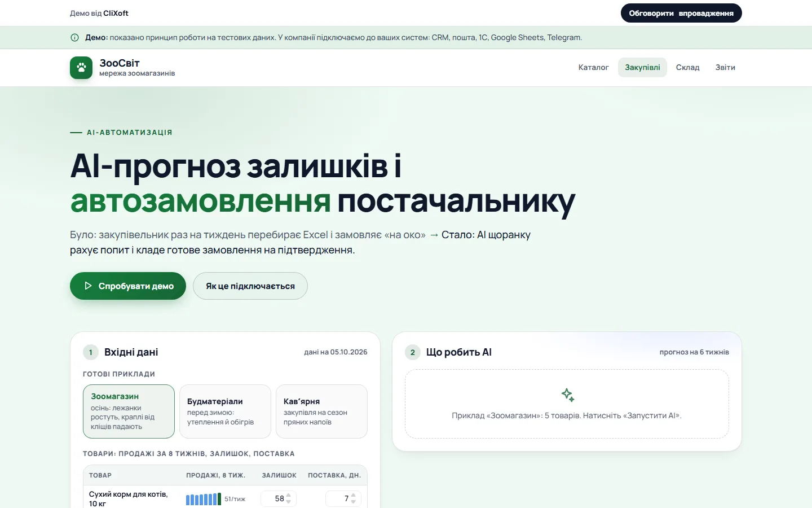Open the Каталог tab
Image resolution: width=812 pixels, height=508 pixels.
tap(593, 67)
